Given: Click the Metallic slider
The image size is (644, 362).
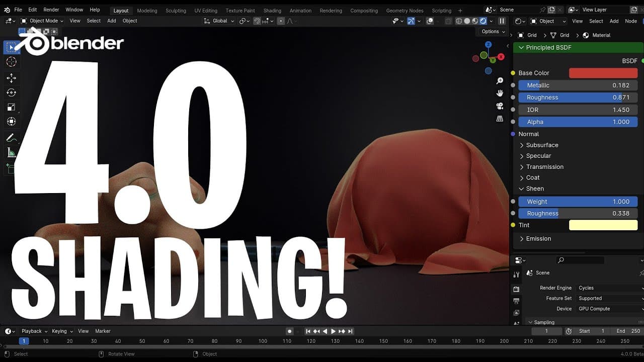Looking at the screenshot, I should tap(578, 85).
